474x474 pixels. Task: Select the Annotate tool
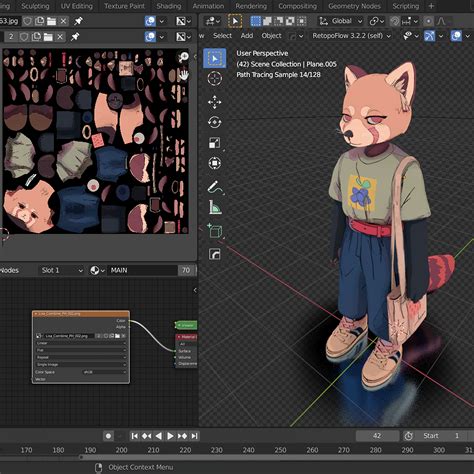(x=215, y=187)
